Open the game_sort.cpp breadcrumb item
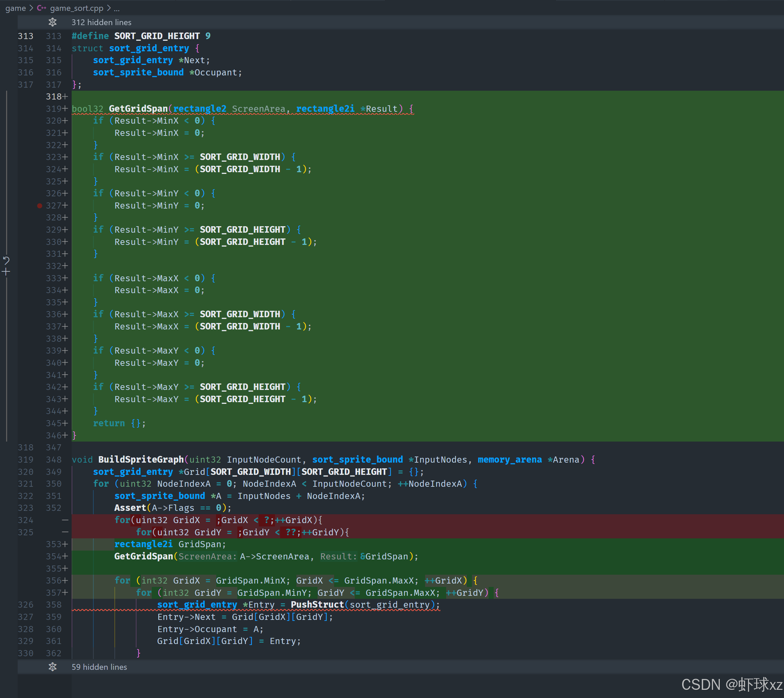This screenshot has height=698, width=784. pos(76,8)
